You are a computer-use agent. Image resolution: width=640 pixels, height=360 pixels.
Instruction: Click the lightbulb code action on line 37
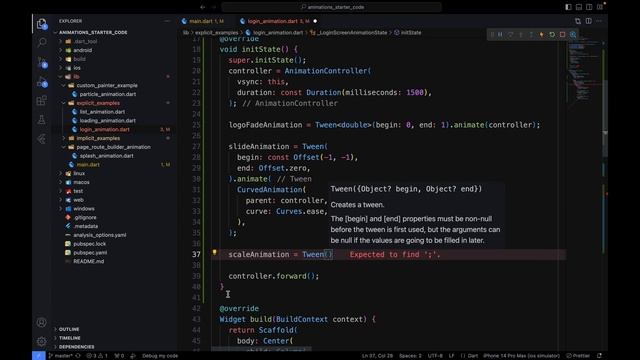coord(214,253)
